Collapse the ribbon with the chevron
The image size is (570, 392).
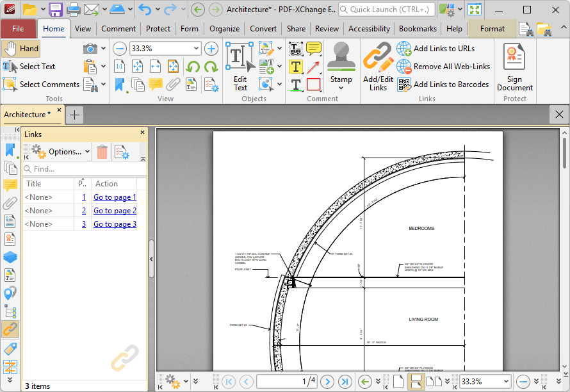563,28
